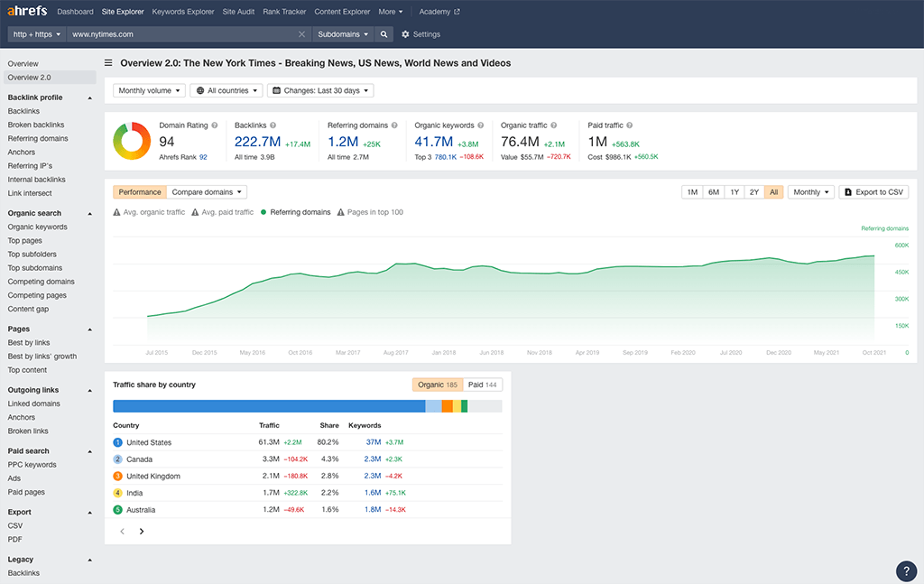The image size is (924, 584).
Task: Click India rank badge 4
Action: [117, 493]
